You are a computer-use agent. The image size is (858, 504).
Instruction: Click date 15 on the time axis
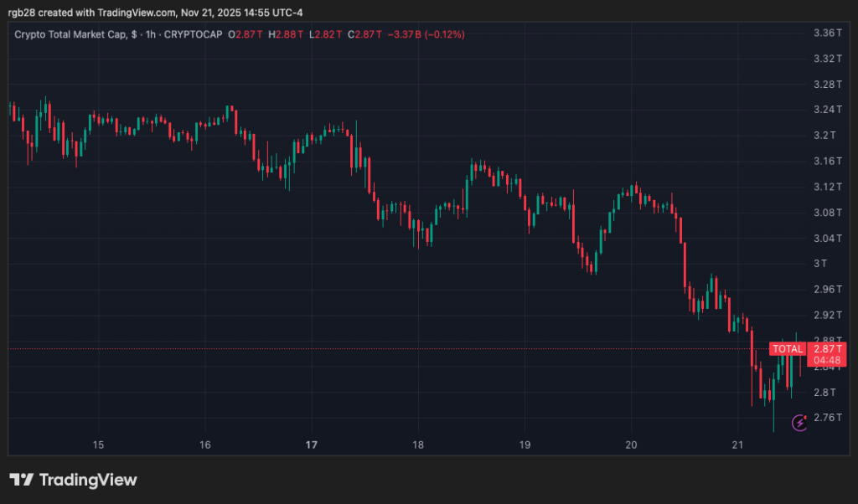pos(98,445)
